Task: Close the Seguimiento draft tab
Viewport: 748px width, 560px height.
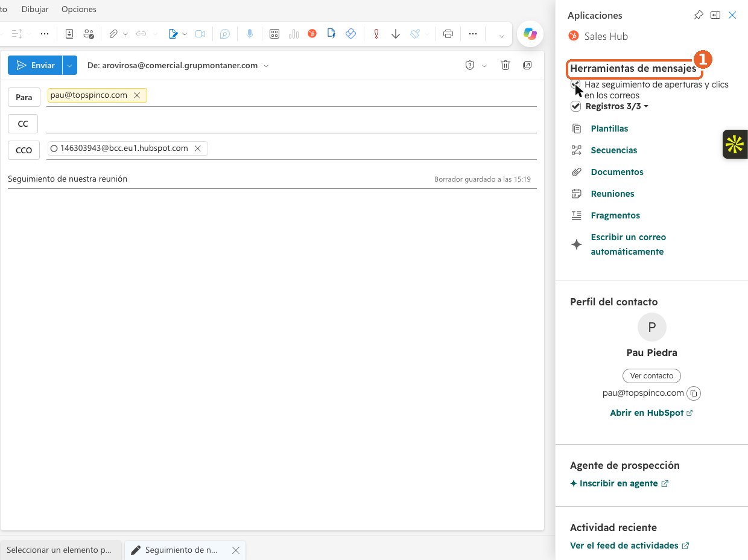Action: (x=236, y=550)
